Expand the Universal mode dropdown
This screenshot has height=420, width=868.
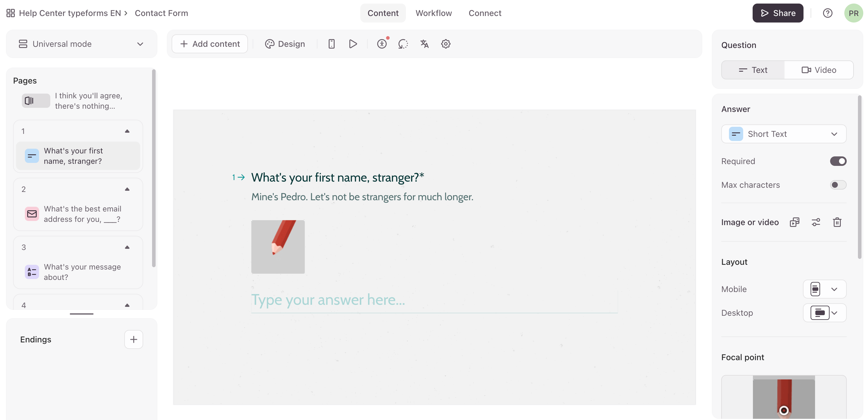(x=81, y=44)
